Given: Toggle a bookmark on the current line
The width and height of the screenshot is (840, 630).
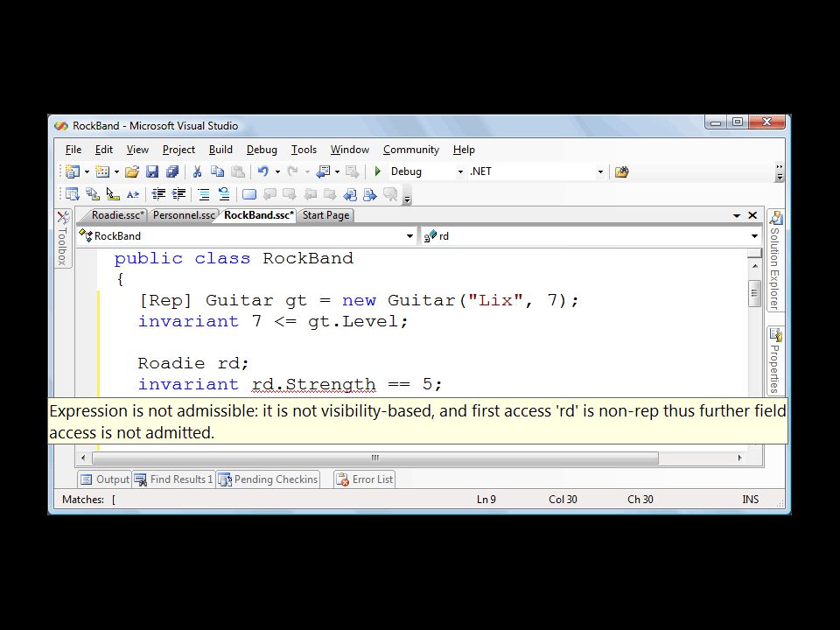Looking at the screenshot, I should (x=249, y=194).
